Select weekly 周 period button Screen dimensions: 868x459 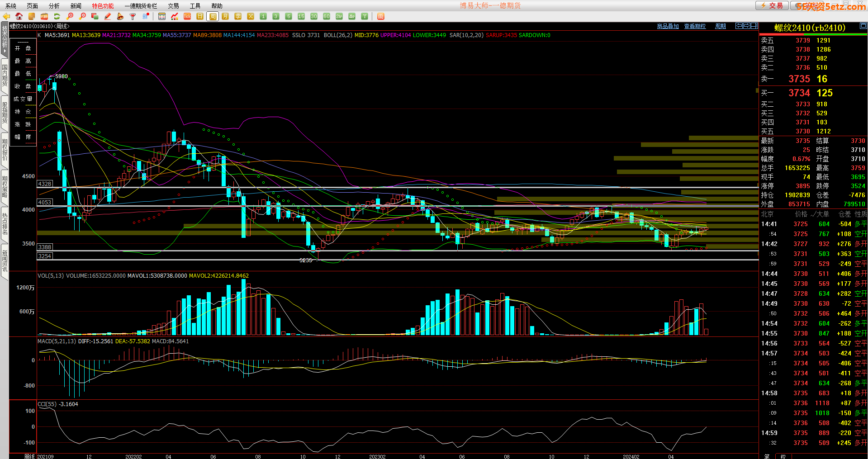213,16
